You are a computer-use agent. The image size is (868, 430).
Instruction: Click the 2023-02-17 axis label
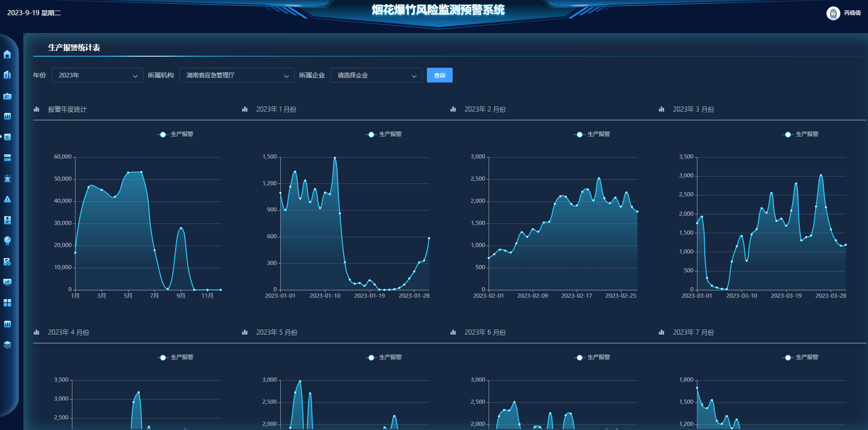tap(577, 296)
